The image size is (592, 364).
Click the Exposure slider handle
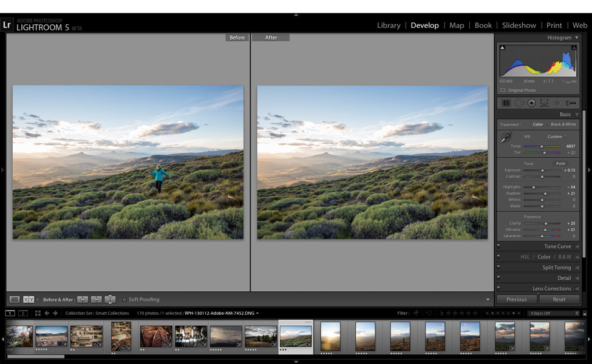pos(542,170)
